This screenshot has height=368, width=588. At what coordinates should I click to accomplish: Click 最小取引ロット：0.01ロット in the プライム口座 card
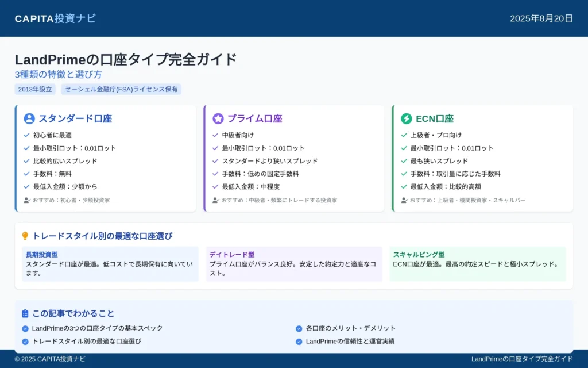pyautogui.click(x=263, y=148)
